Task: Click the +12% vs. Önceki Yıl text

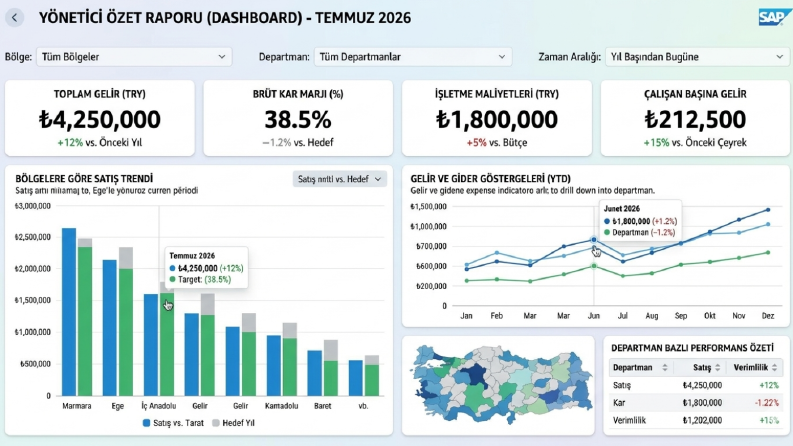Action: click(100, 143)
